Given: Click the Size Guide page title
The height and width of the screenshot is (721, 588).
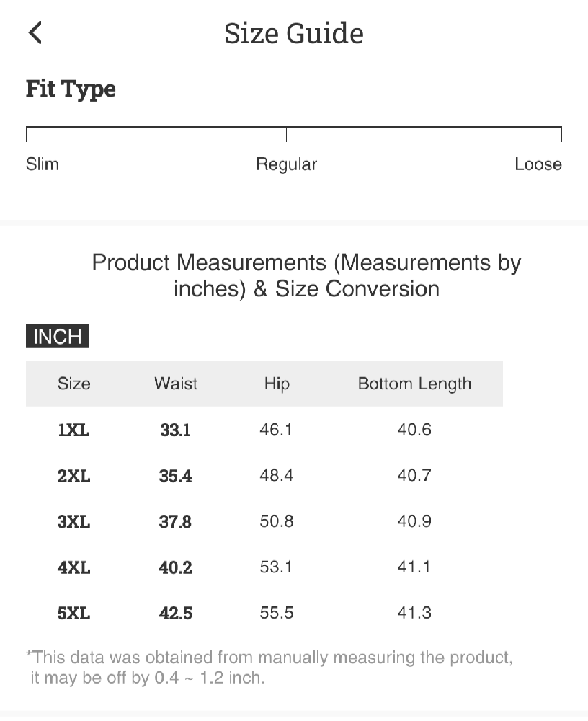Looking at the screenshot, I should (x=294, y=34).
